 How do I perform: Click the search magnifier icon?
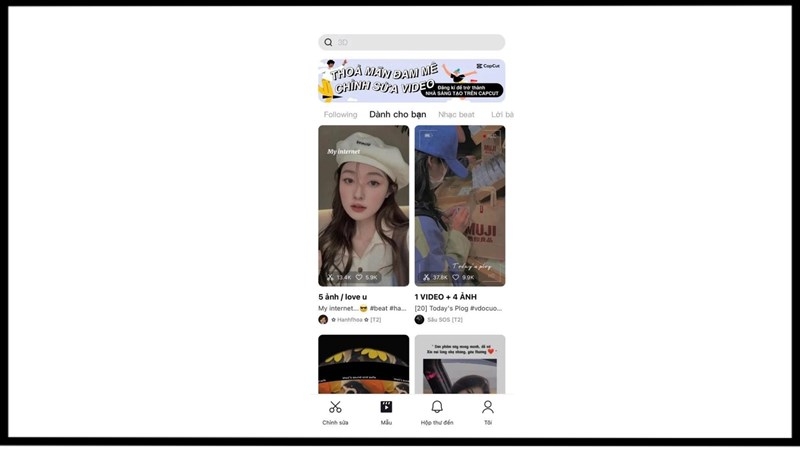coord(328,42)
